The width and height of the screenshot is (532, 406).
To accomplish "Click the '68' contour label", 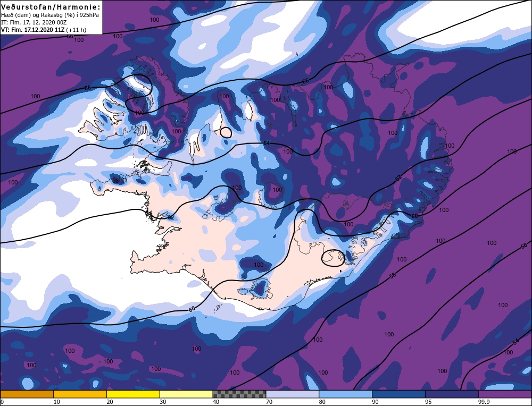I will click(x=70, y=36).
